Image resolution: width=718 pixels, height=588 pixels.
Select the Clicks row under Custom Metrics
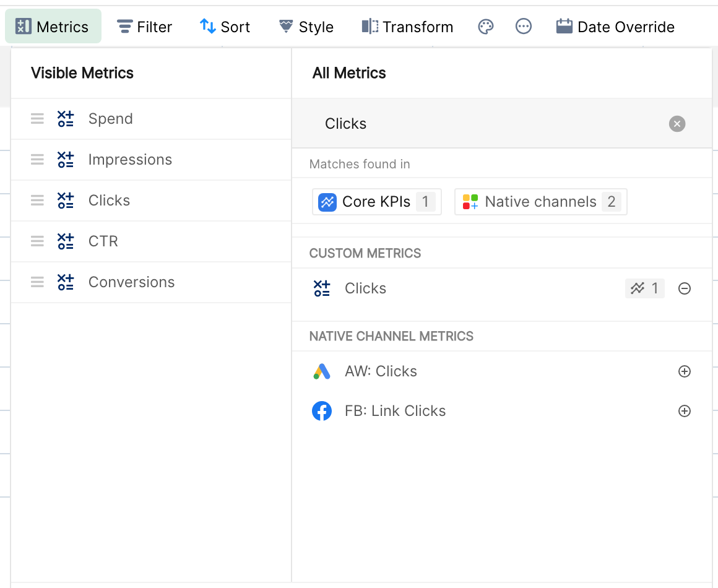click(x=501, y=288)
